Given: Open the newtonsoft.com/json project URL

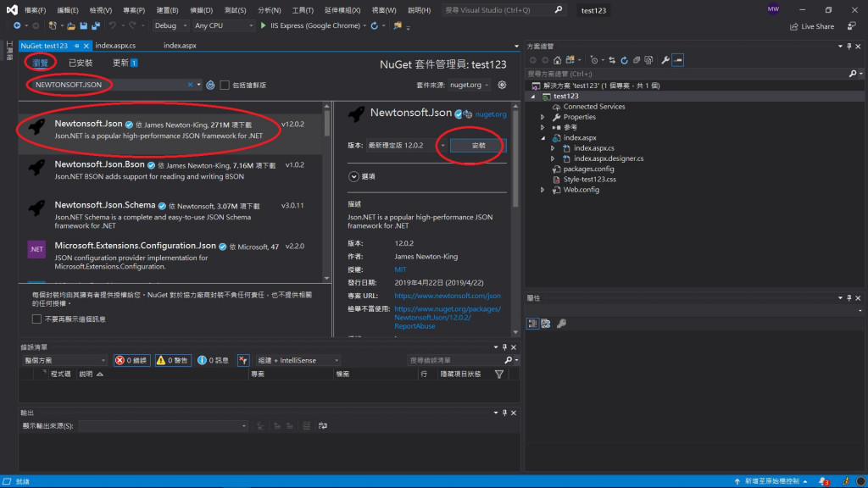Looking at the screenshot, I should (448, 296).
